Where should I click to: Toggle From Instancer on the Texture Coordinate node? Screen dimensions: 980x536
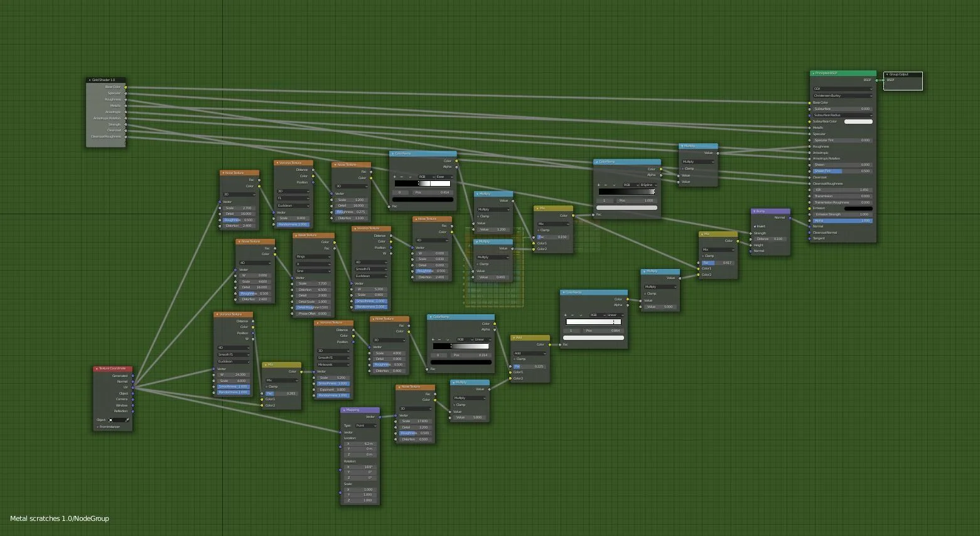click(x=97, y=427)
